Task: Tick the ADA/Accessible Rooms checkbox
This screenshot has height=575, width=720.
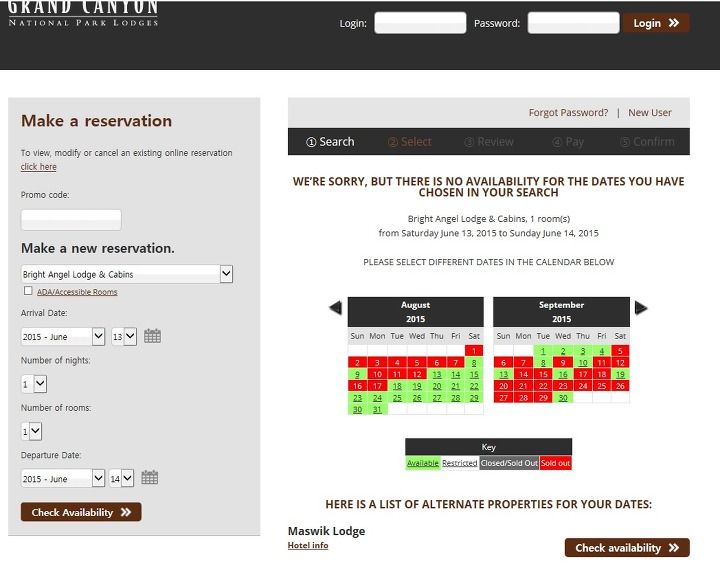Action: 28,291
